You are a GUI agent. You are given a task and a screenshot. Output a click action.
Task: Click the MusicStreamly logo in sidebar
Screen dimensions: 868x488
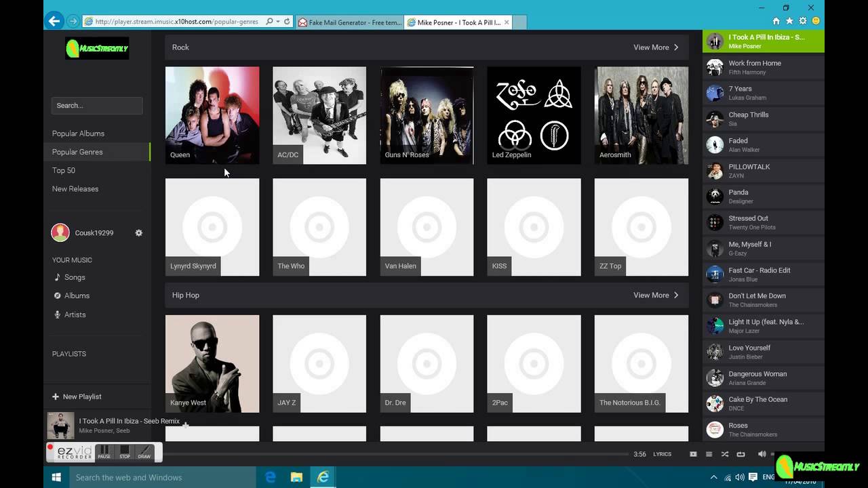point(97,48)
